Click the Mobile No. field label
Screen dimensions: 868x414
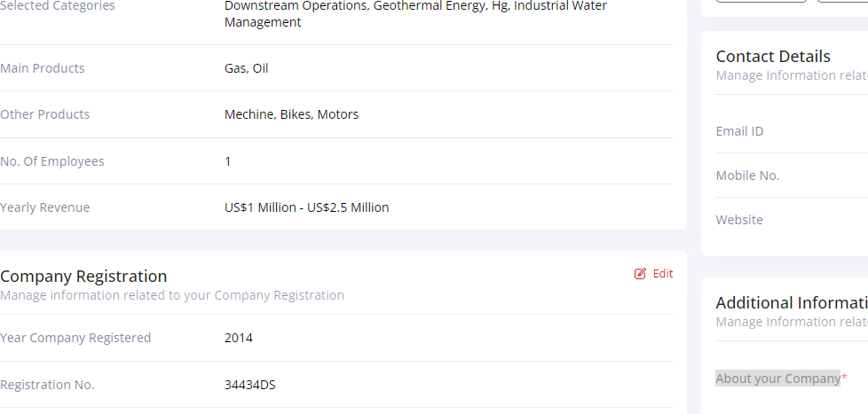click(x=747, y=176)
